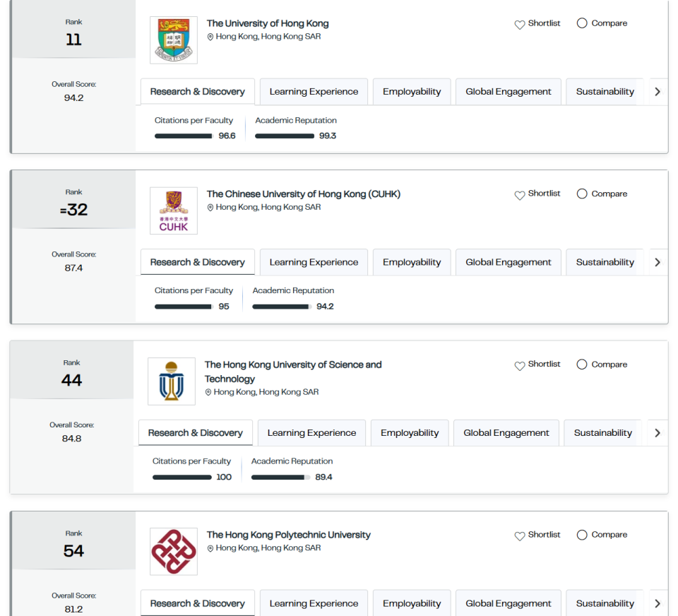The width and height of the screenshot is (678, 616).
Task: Click the University of Hong Kong logo
Action: tap(173, 40)
